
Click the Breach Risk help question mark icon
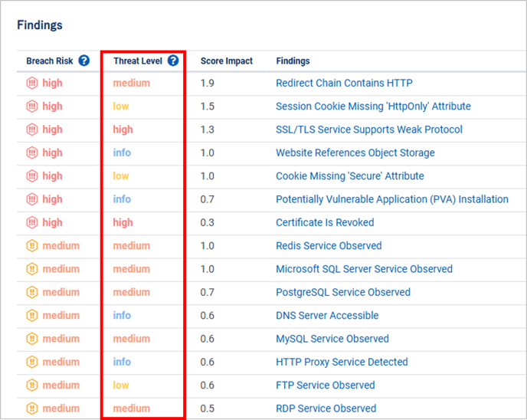click(84, 61)
